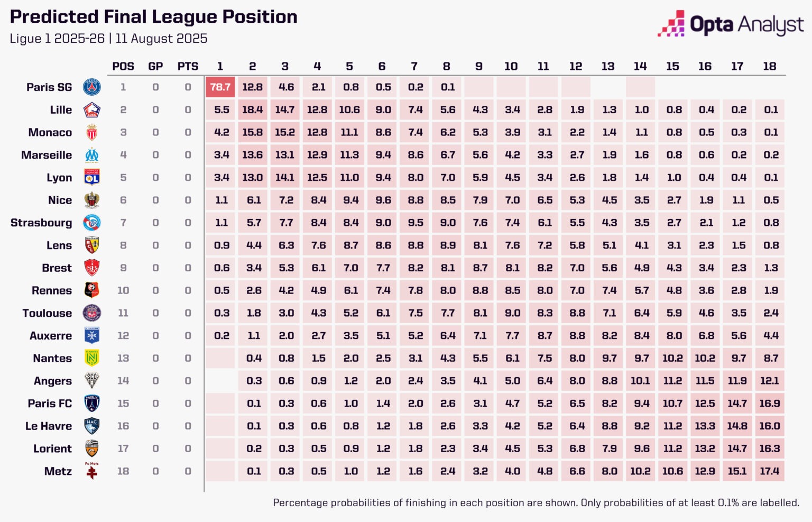Click the GP column header
This screenshot has height=522, width=812.
click(155, 66)
